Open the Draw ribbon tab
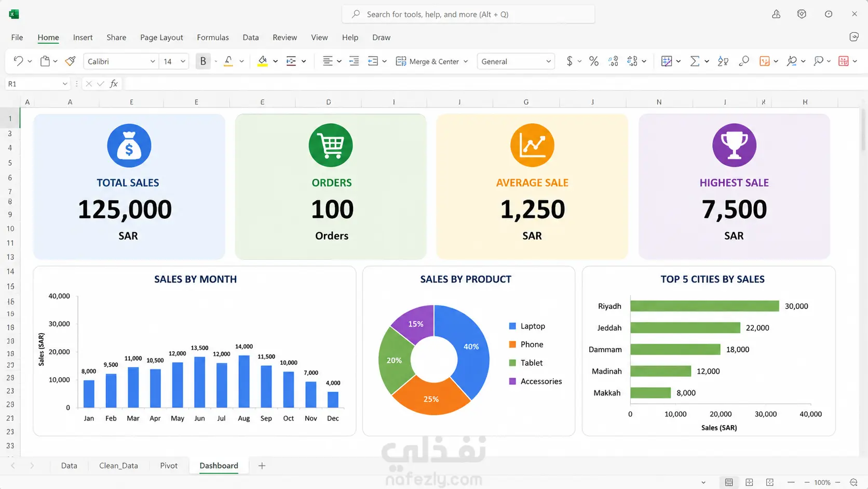Screen dimensions: 868x489 click(381, 37)
